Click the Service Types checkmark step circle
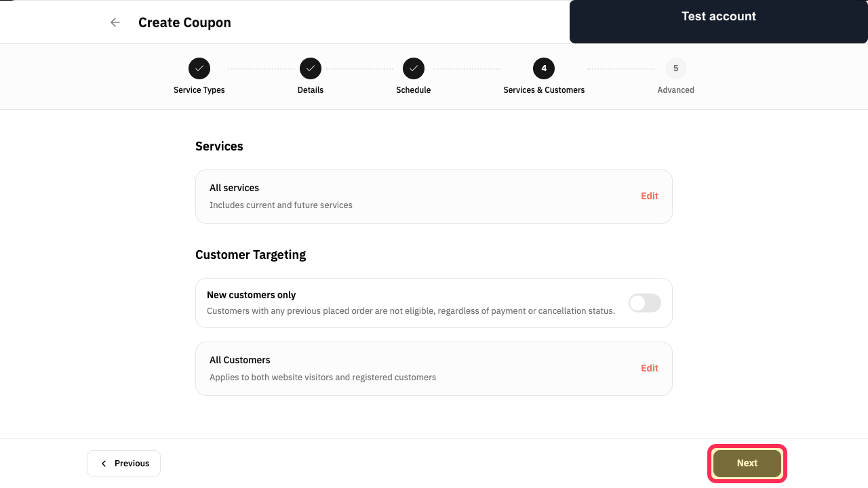The height and width of the screenshot is (488, 868). [199, 68]
